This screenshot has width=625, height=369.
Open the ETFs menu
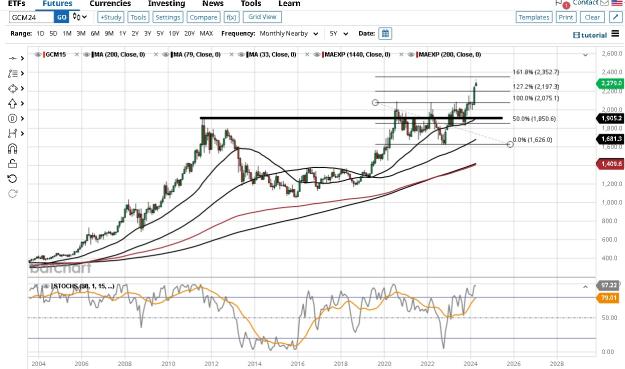coord(17,3)
